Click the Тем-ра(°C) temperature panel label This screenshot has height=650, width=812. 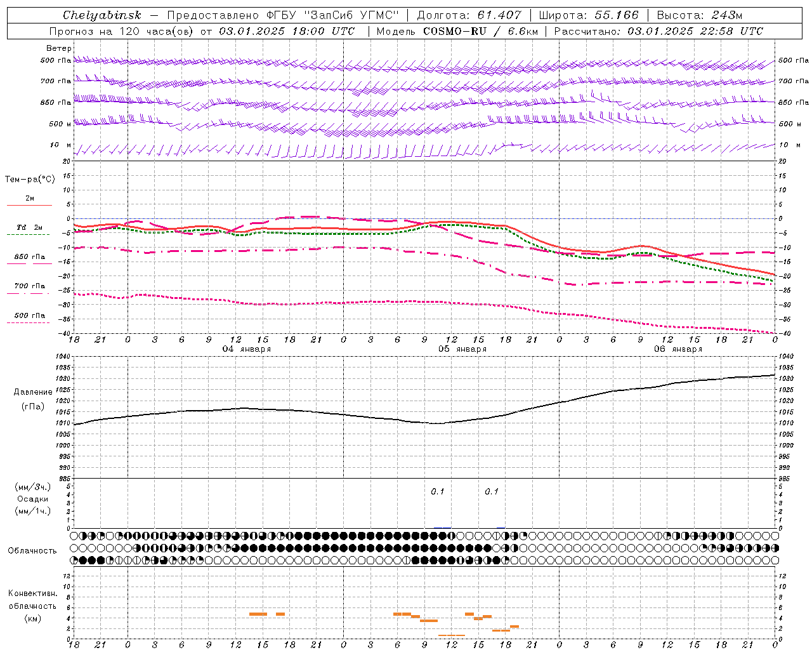pyautogui.click(x=30, y=180)
